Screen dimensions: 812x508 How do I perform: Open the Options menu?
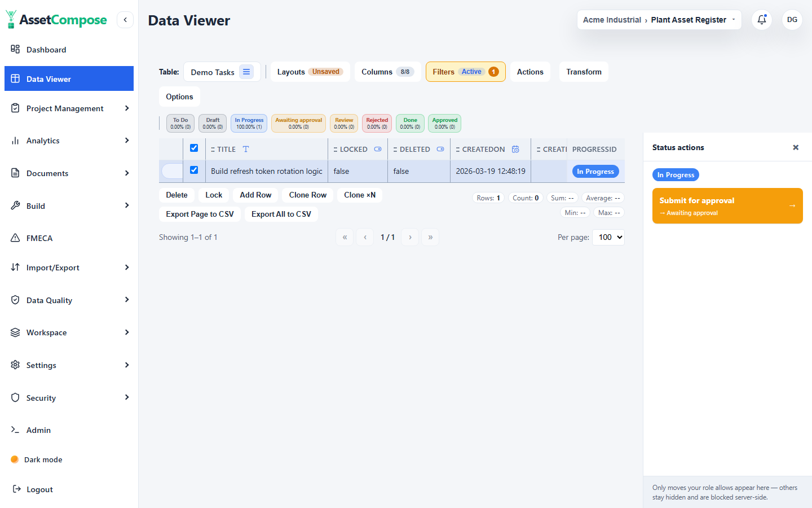click(179, 97)
